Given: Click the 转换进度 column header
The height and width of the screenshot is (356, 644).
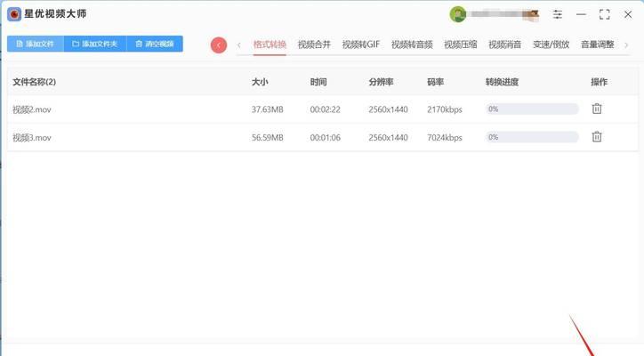Looking at the screenshot, I should (x=502, y=82).
